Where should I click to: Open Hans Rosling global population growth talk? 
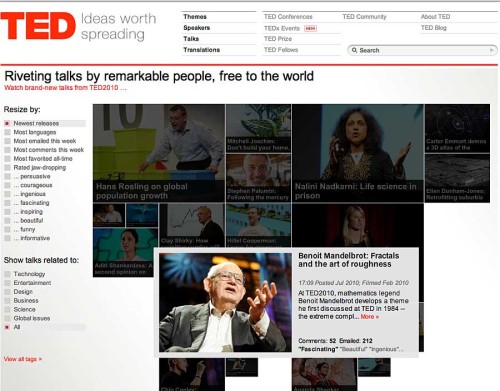(159, 153)
